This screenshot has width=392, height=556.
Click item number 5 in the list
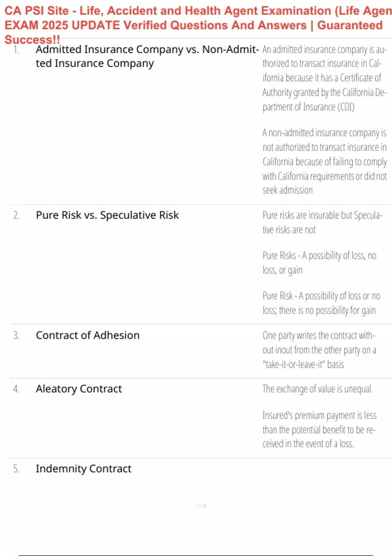pos(16,469)
